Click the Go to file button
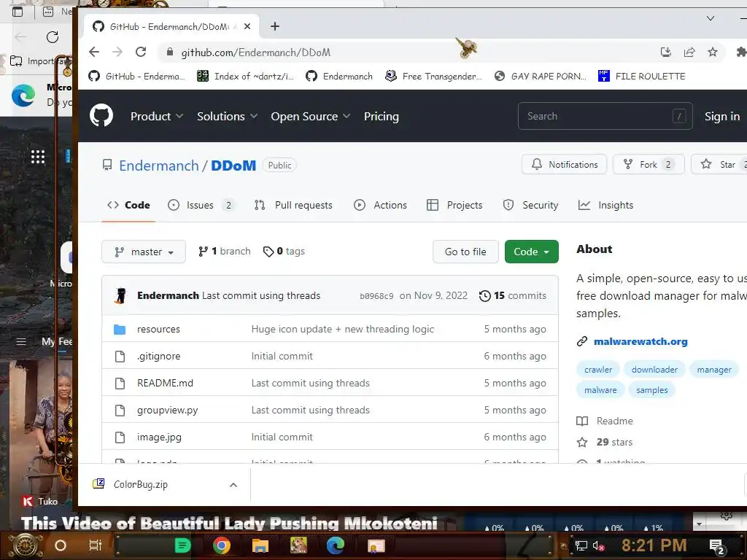Viewport: 747px width, 560px height. click(x=465, y=252)
